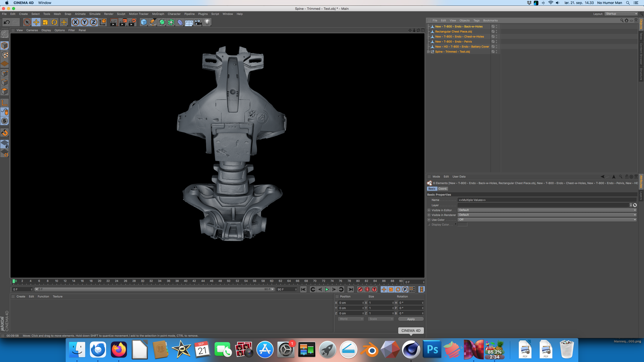
Task: Add a Cube primitive object
Action: click(x=144, y=22)
